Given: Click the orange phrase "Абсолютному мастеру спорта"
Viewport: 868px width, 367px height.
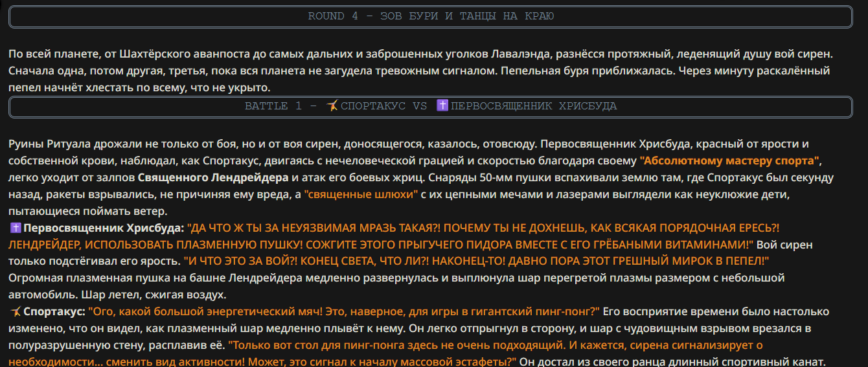Looking at the screenshot, I should click(x=730, y=161).
